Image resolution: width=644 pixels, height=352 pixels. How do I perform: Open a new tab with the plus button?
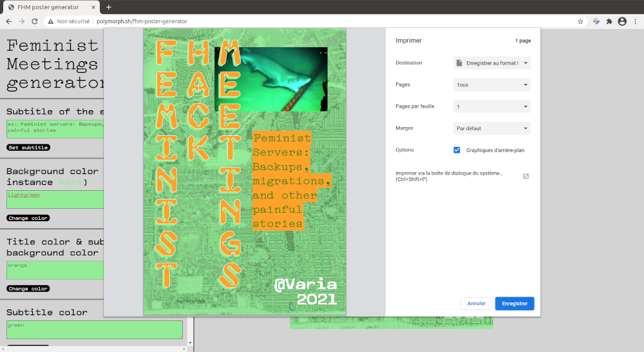tap(109, 7)
